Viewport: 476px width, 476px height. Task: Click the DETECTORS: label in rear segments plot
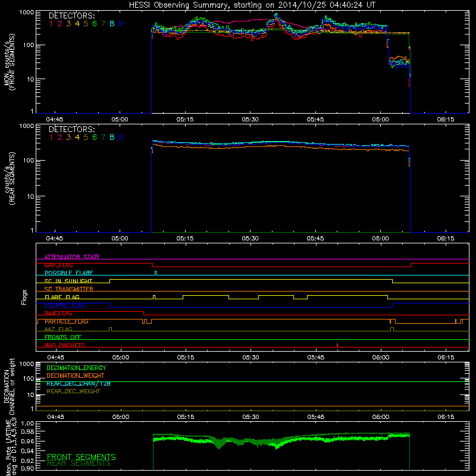click(x=71, y=129)
